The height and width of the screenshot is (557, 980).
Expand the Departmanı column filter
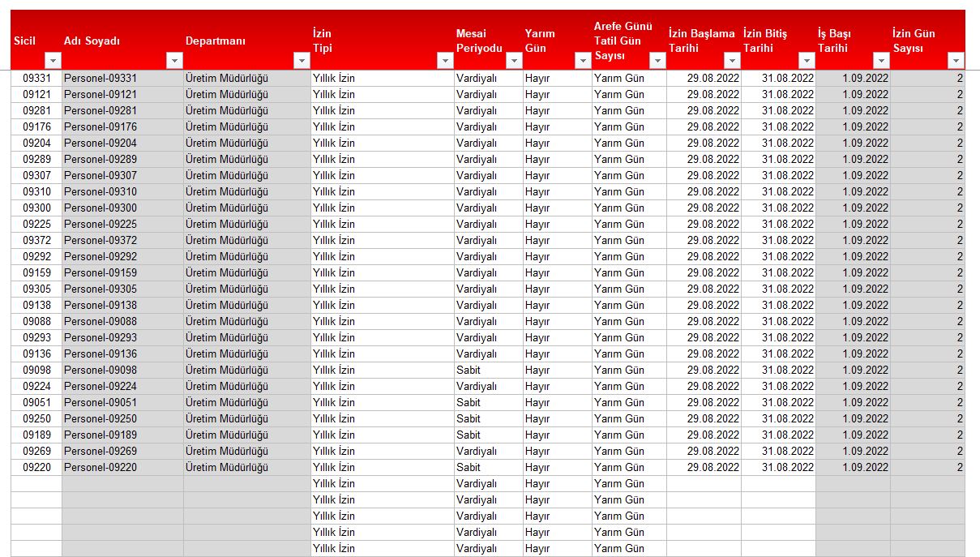302,61
